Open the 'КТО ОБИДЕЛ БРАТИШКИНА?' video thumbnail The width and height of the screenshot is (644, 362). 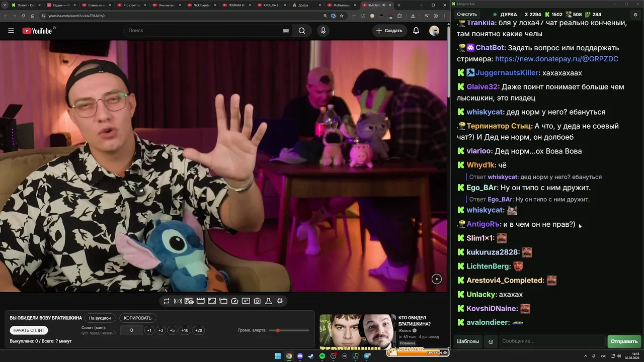click(x=357, y=331)
